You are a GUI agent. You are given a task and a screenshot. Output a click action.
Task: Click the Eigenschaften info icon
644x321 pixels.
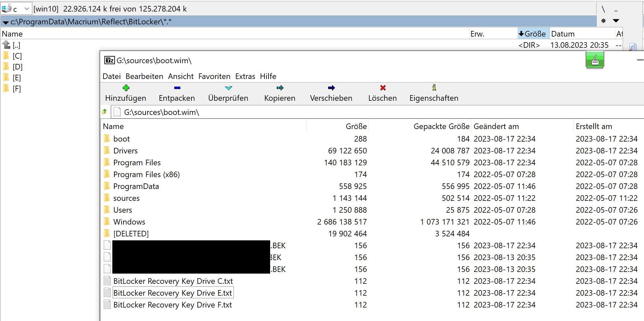434,87
